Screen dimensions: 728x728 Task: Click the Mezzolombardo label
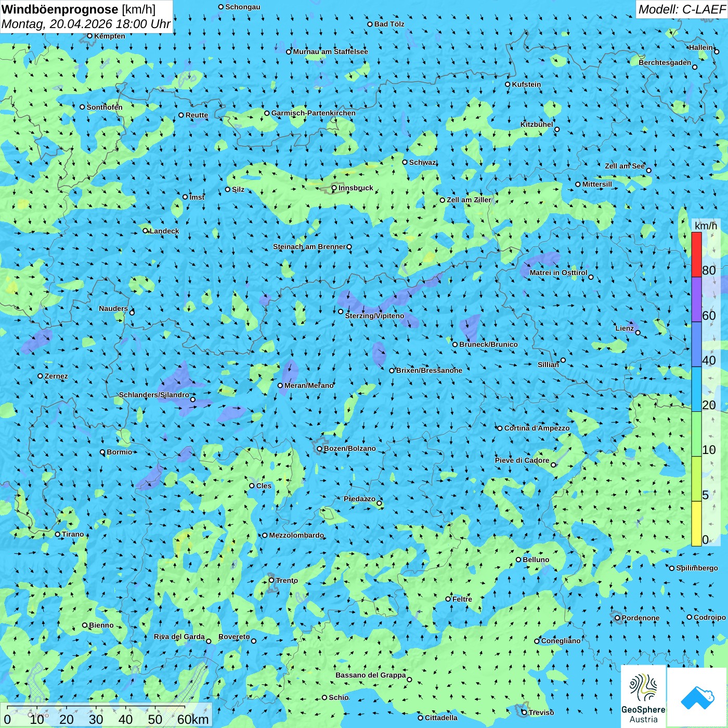(296, 535)
